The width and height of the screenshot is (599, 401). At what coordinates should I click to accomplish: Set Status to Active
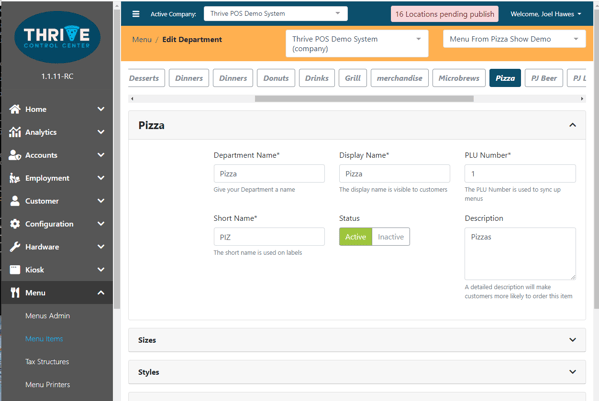point(355,237)
